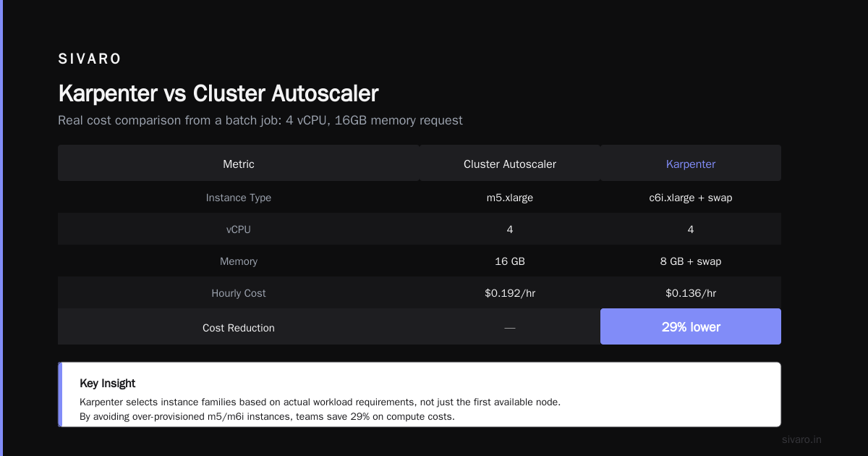Select the 'Cost Reduction' row label
The width and height of the screenshot is (868, 456).
coord(239,328)
